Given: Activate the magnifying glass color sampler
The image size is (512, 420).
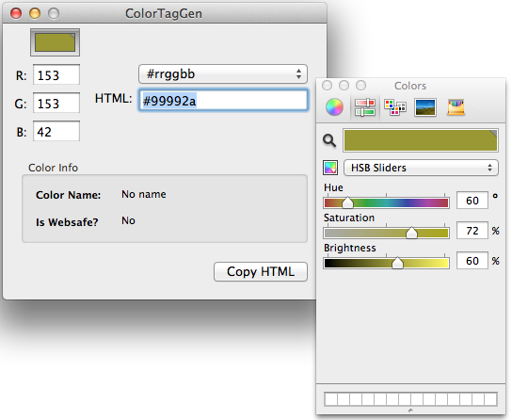Looking at the screenshot, I should 329,140.
